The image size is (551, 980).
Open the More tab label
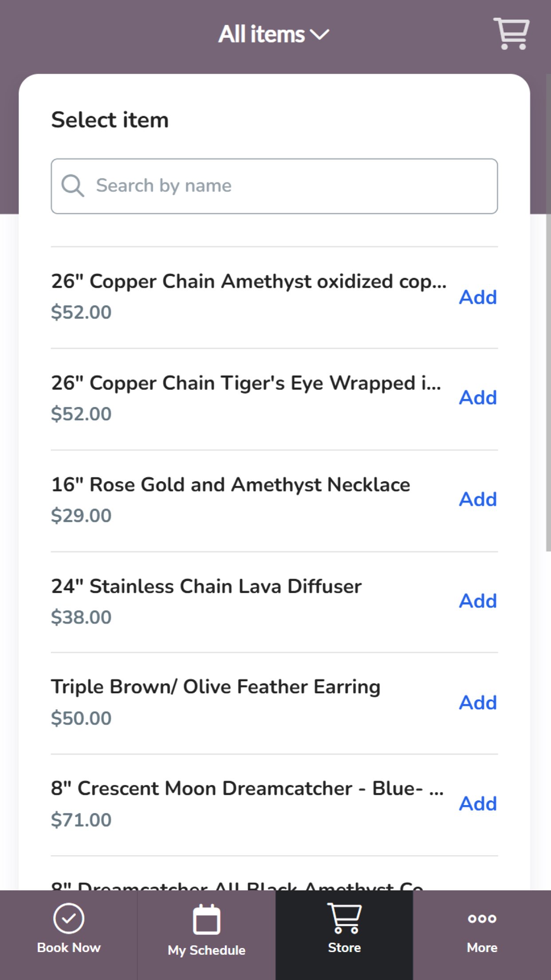482,948
